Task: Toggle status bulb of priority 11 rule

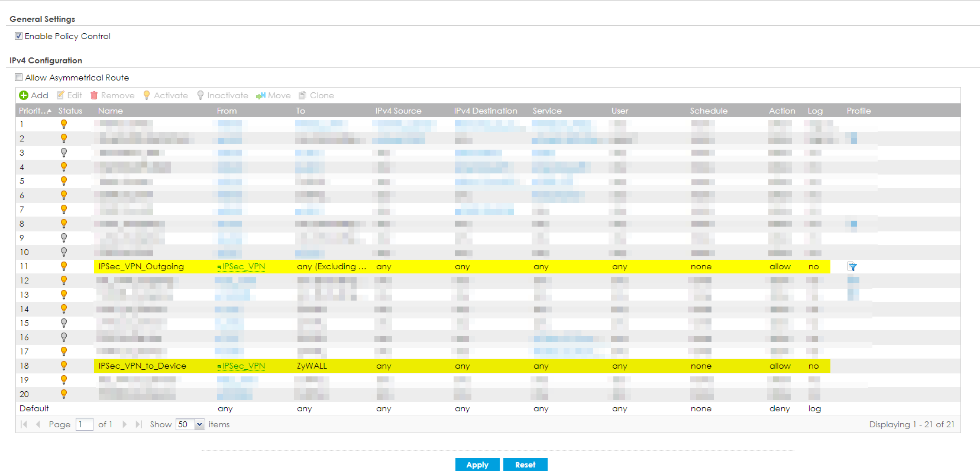Action: 64,266
